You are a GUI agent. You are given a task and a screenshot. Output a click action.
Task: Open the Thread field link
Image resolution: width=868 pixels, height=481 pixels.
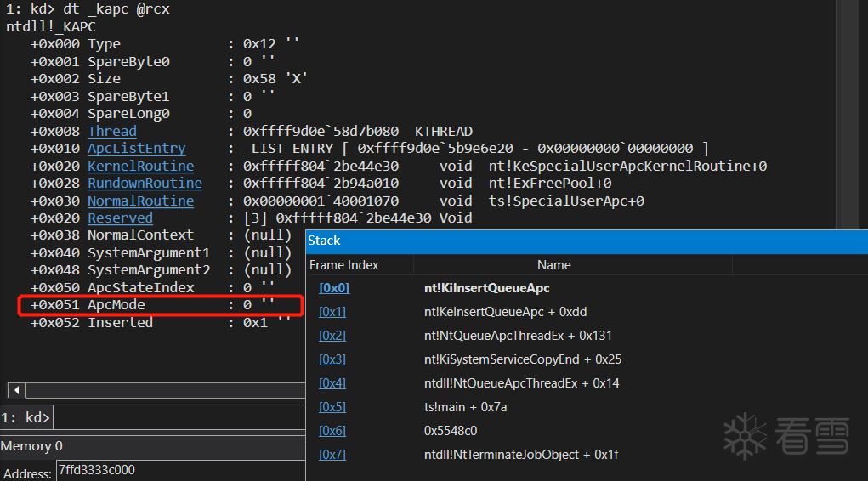[x=112, y=131]
